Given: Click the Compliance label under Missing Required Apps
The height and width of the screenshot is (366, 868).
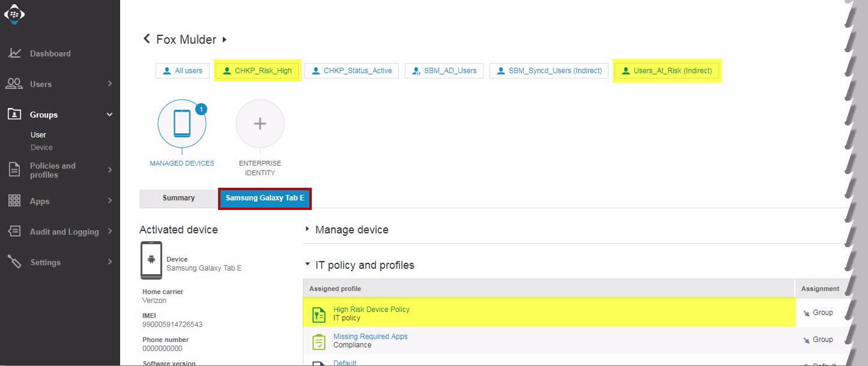Looking at the screenshot, I should (353, 345).
